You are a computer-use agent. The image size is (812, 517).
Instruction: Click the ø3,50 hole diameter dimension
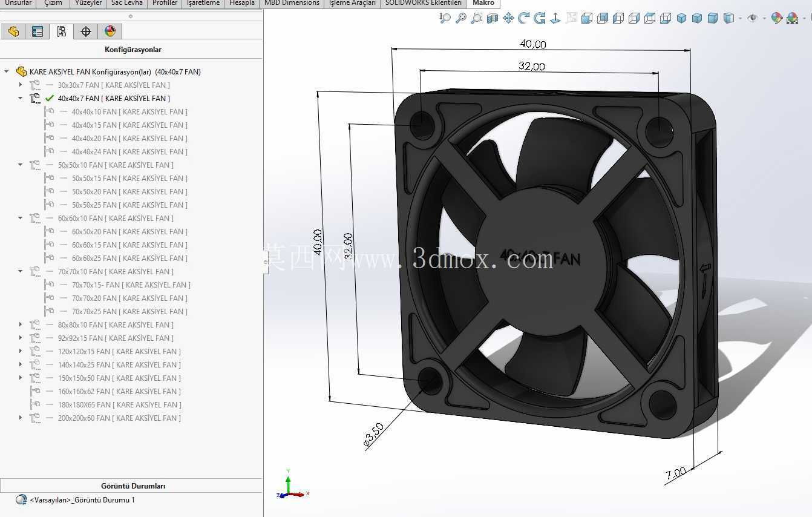373,435
